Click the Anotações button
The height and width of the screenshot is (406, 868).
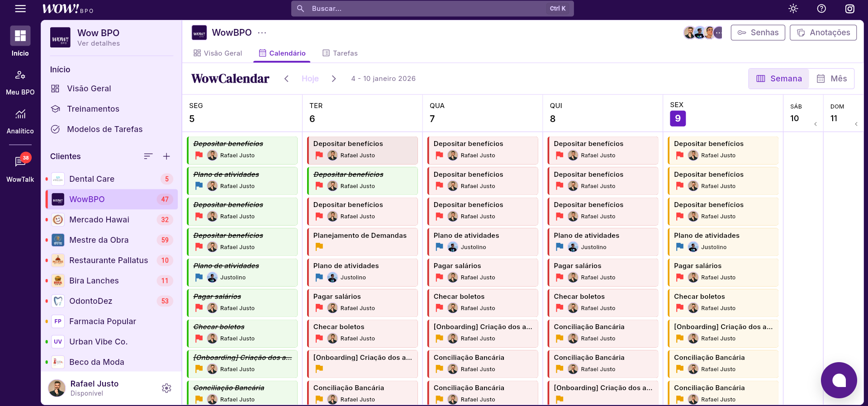pos(823,33)
